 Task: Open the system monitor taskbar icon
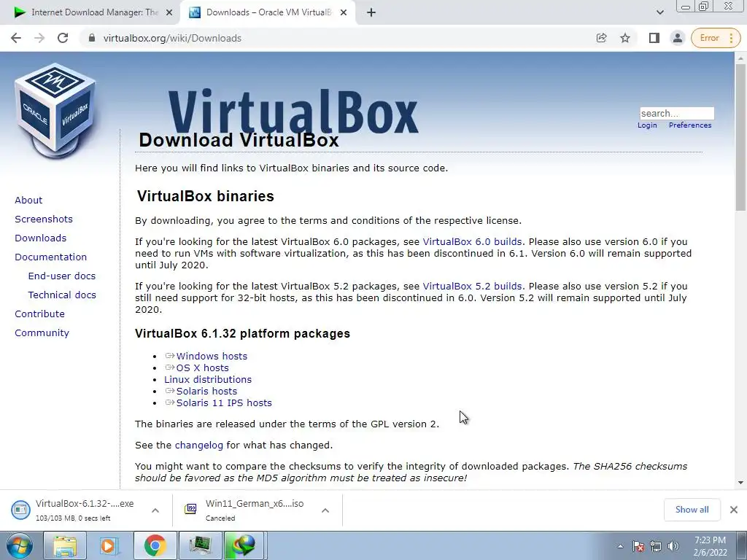[200, 545]
